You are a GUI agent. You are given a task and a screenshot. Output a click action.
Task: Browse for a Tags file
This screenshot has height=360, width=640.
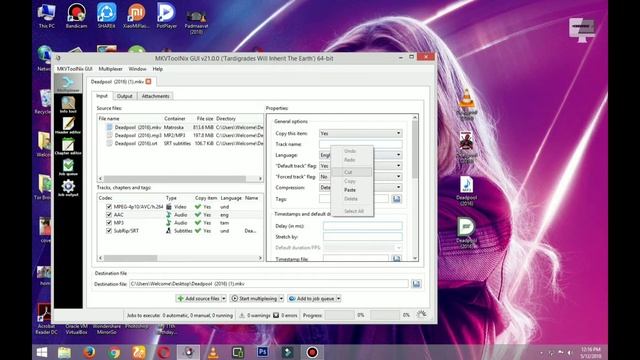coord(396,199)
